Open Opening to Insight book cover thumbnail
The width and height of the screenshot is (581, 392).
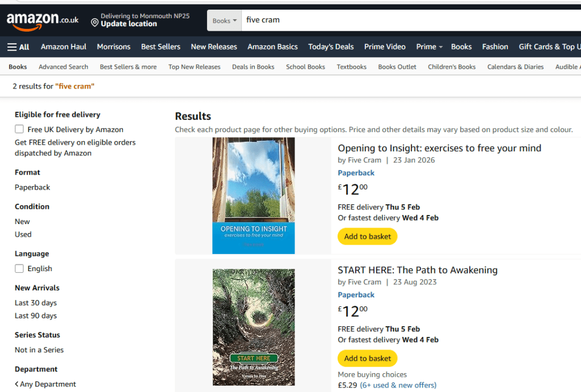[253, 196]
